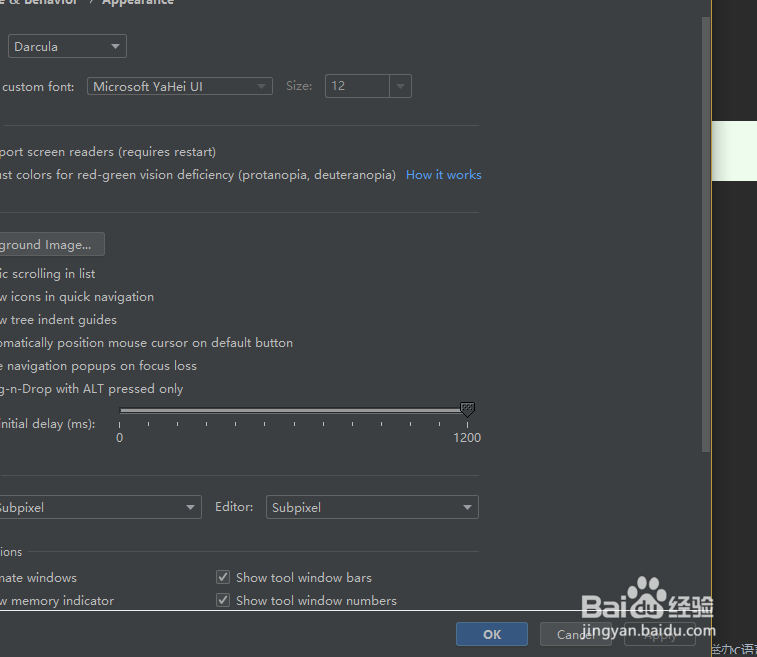Click the Background Image button
The image size is (757, 657).
51,244
